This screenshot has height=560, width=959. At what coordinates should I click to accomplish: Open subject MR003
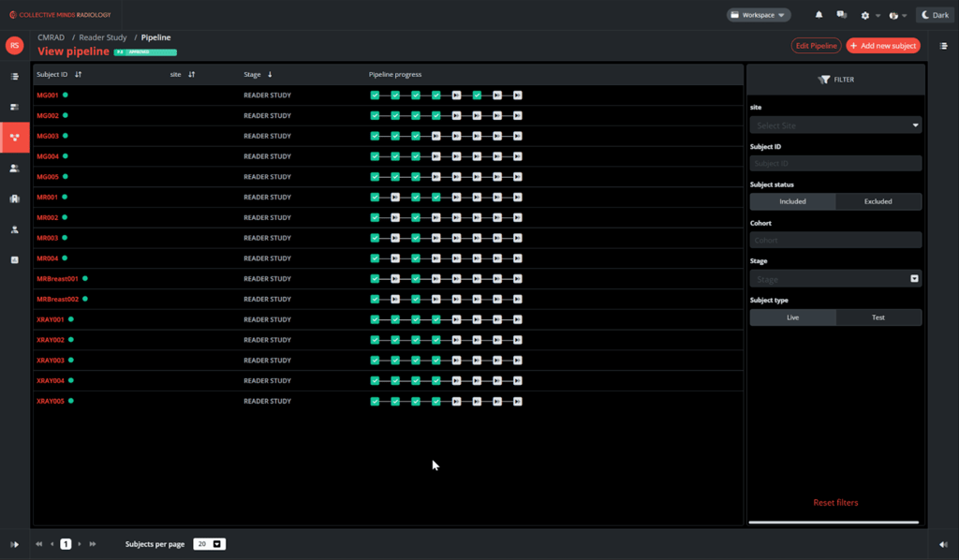click(x=47, y=238)
